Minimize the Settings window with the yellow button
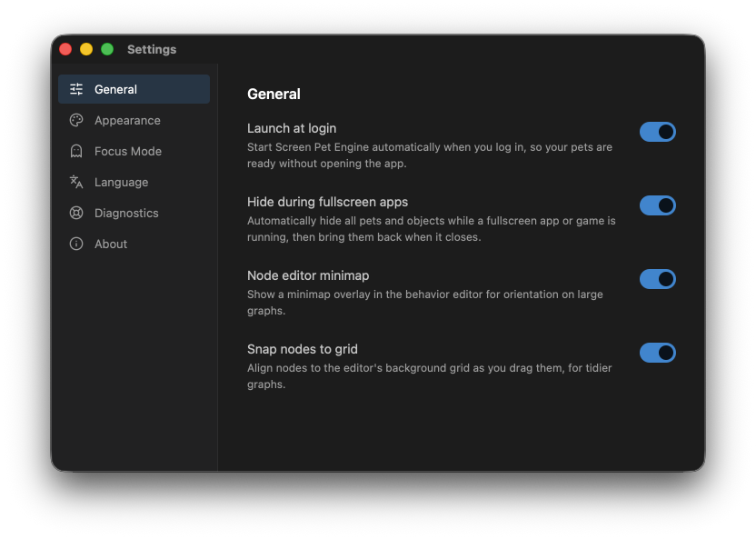756x539 pixels. click(86, 49)
